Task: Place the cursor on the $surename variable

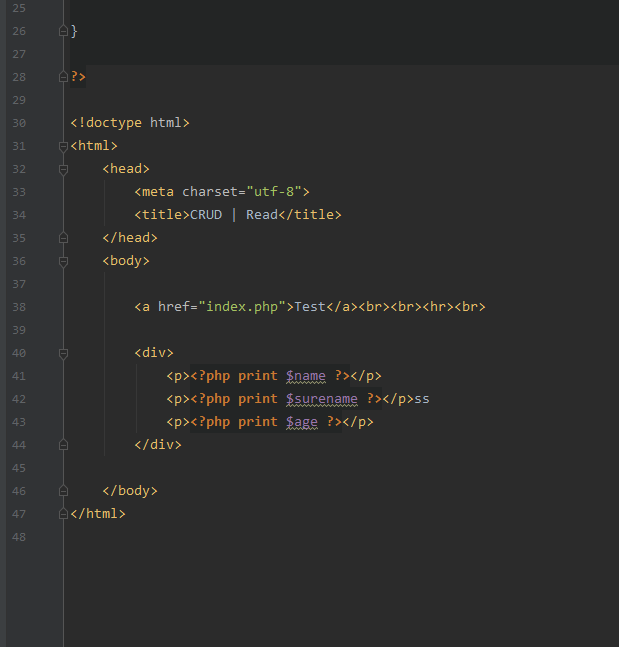Action: point(321,399)
